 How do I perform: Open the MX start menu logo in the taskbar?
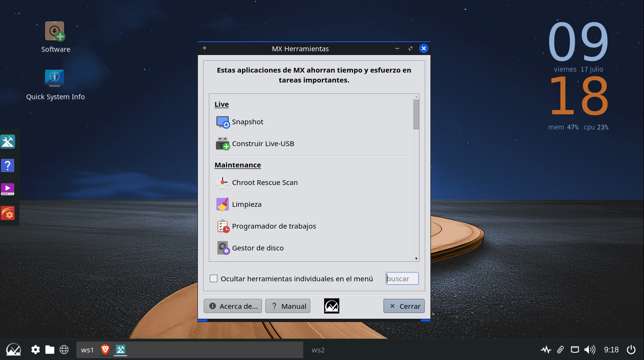(x=13, y=350)
